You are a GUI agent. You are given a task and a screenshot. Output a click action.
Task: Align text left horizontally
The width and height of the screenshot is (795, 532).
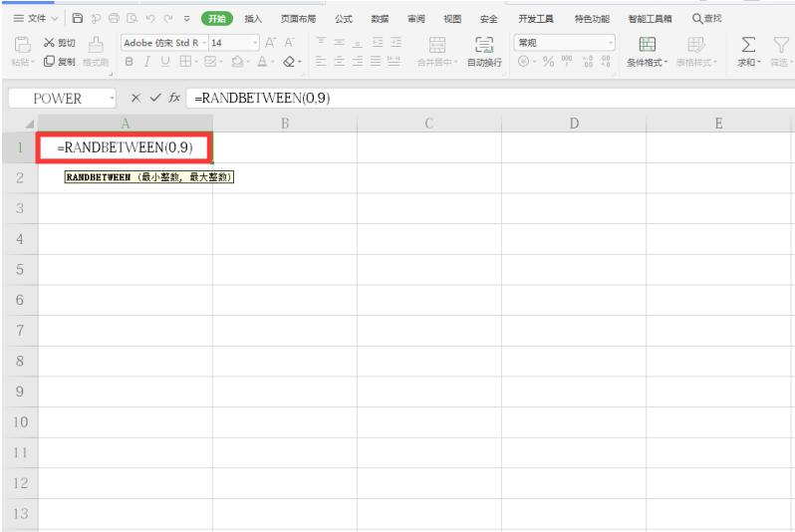pos(321,62)
